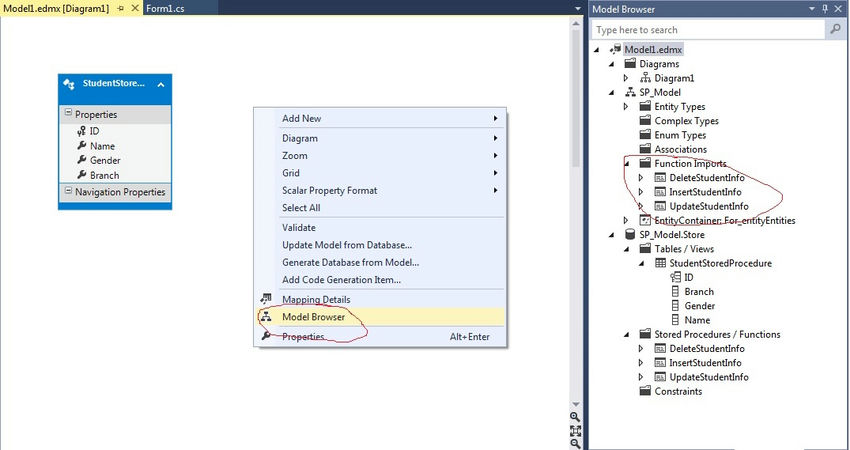Open the Add New submenu
Viewport: 850px width, 450px height.
[391, 118]
